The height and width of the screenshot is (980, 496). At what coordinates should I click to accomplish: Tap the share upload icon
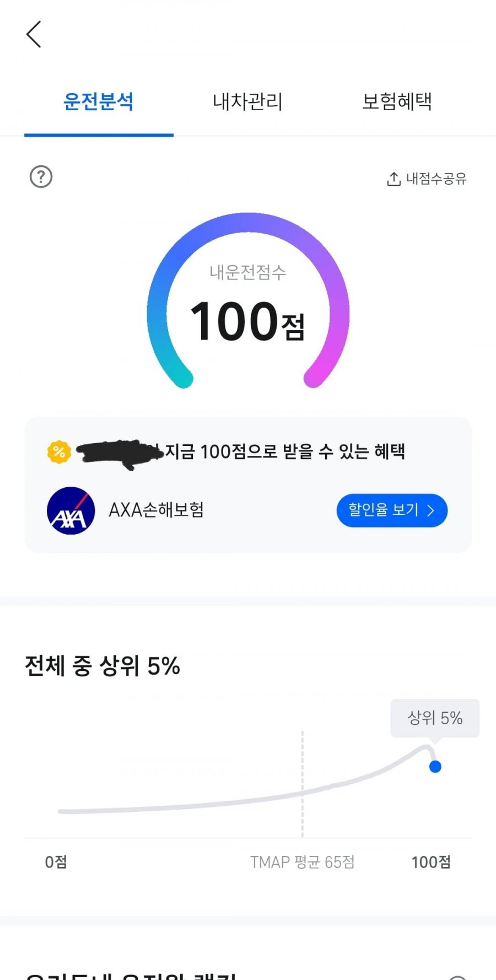[393, 179]
